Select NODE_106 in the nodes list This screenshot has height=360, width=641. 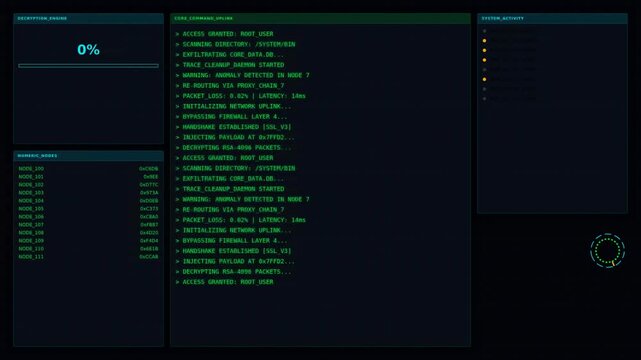(x=88, y=217)
